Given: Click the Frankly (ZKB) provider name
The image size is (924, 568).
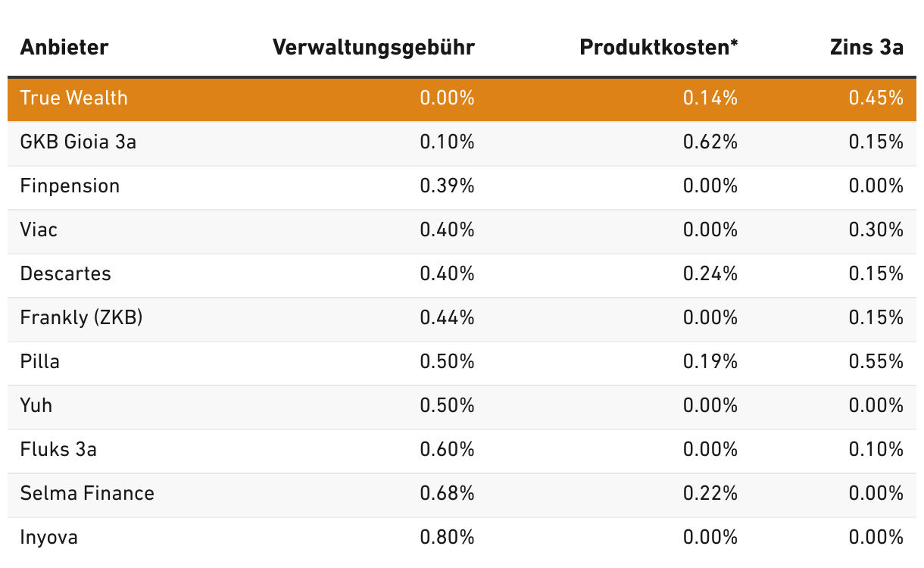Looking at the screenshot, I should tap(82, 317).
